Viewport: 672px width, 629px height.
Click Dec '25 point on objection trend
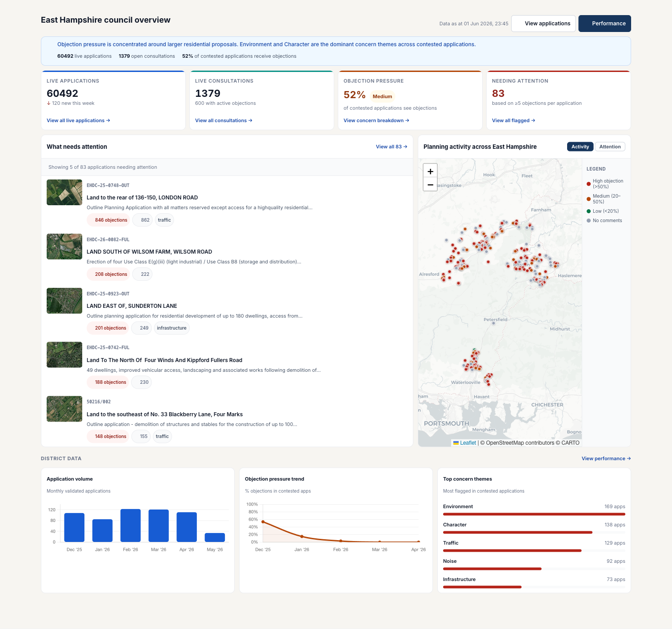(263, 522)
